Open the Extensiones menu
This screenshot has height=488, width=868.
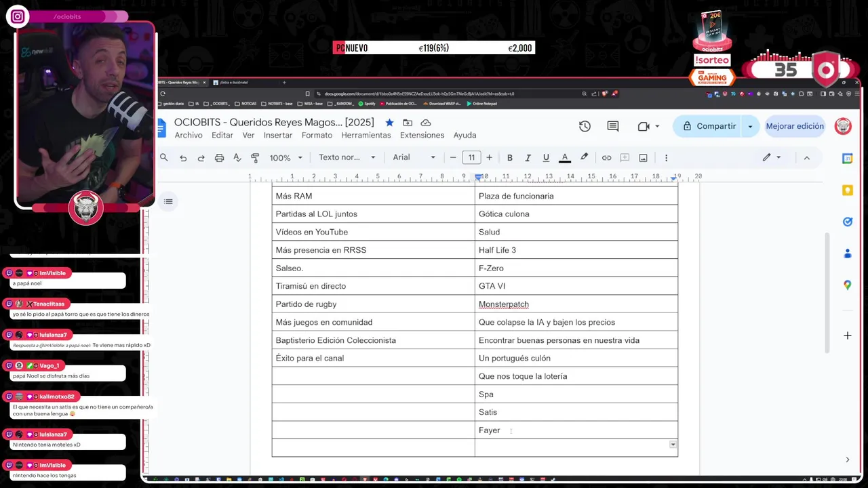pyautogui.click(x=422, y=136)
